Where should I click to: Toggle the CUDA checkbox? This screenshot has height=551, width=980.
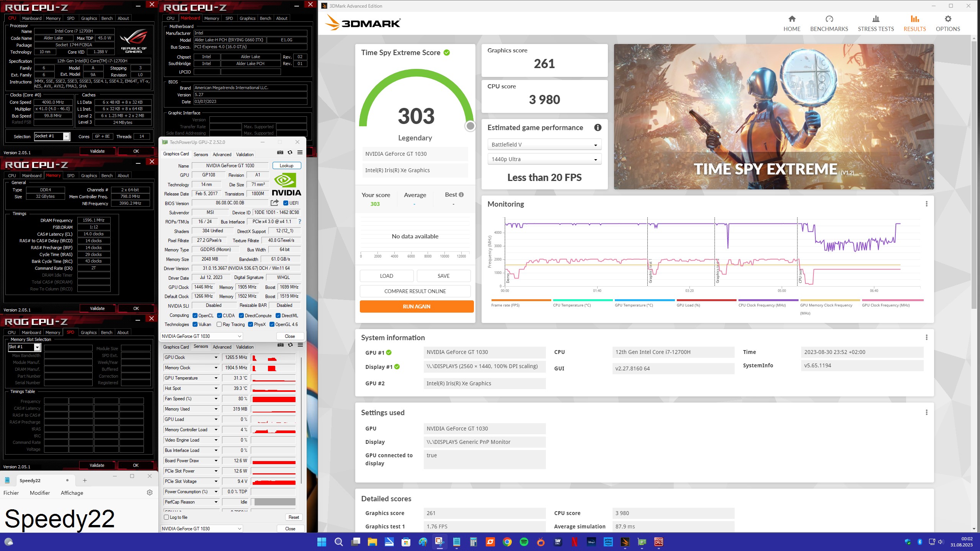tap(219, 316)
